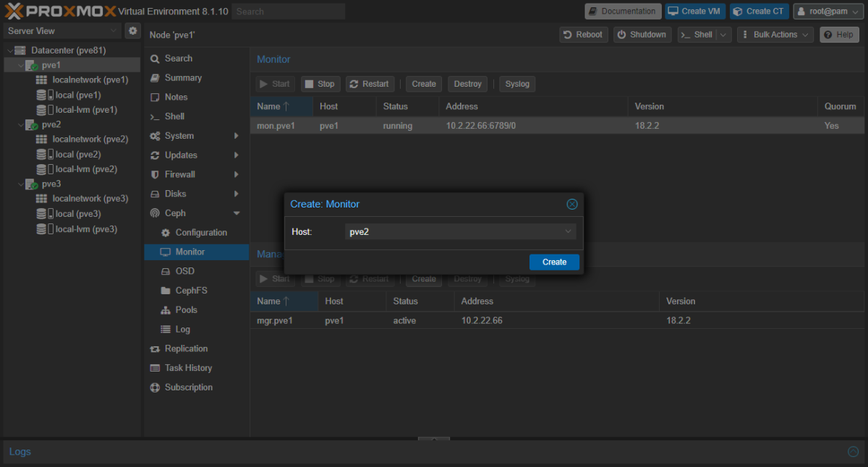This screenshot has height=467, width=868.
Task: Click the Create CT button
Action: (x=759, y=11)
